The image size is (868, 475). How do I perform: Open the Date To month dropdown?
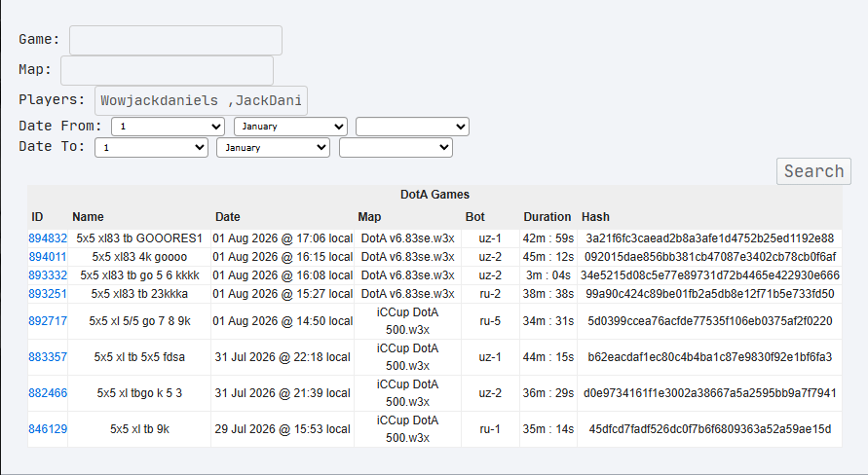274,148
